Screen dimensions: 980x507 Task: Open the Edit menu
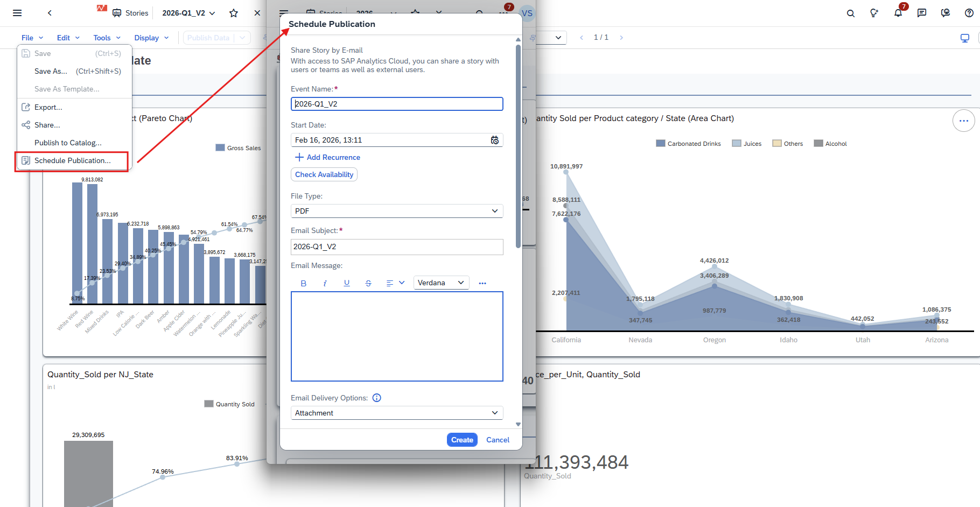68,38
